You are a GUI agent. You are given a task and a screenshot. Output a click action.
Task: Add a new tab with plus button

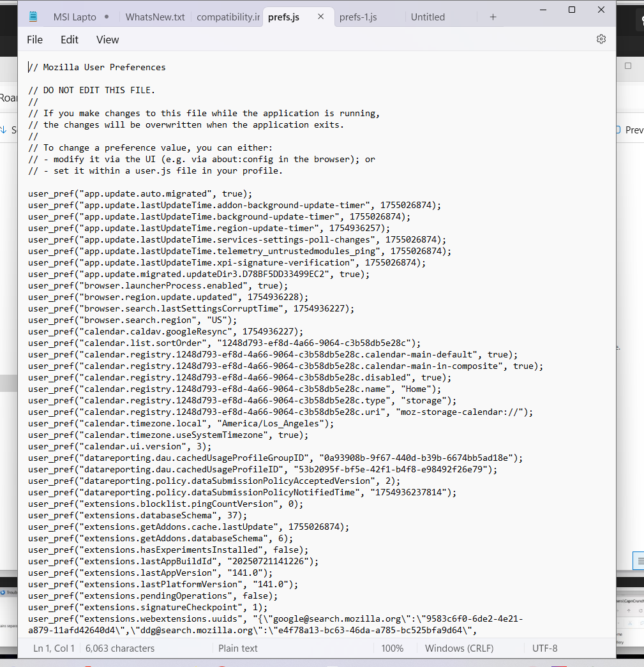point(493,17)
